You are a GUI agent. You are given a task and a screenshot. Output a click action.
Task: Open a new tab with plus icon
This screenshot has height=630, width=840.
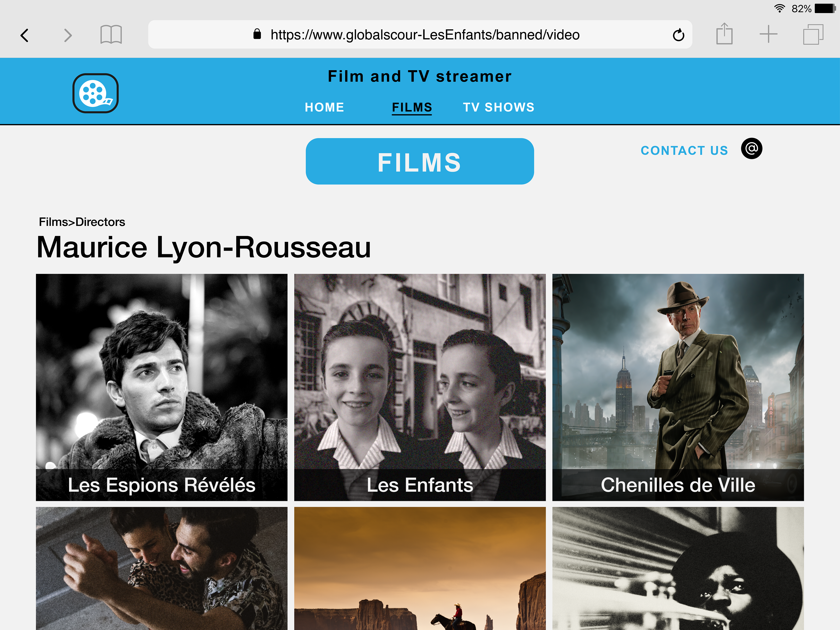tap(768, 34)
